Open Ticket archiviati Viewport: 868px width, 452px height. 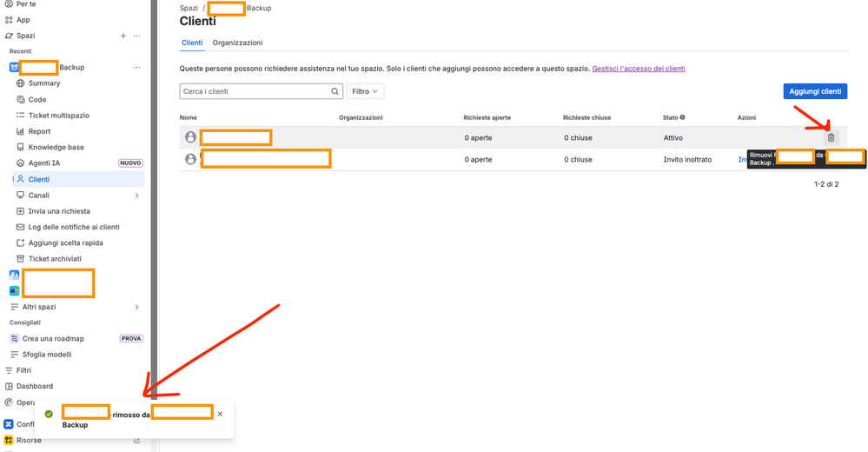(55, 259)
